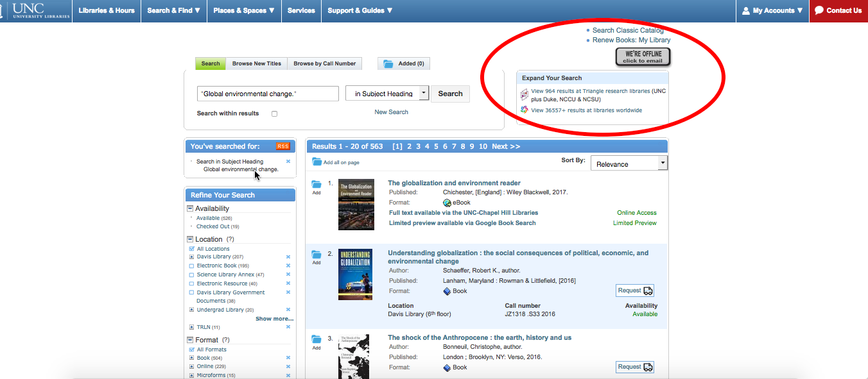Click the New Search link
Image resolution: width=868 pixels, height=379 pixels.
(x=392, y=112)
